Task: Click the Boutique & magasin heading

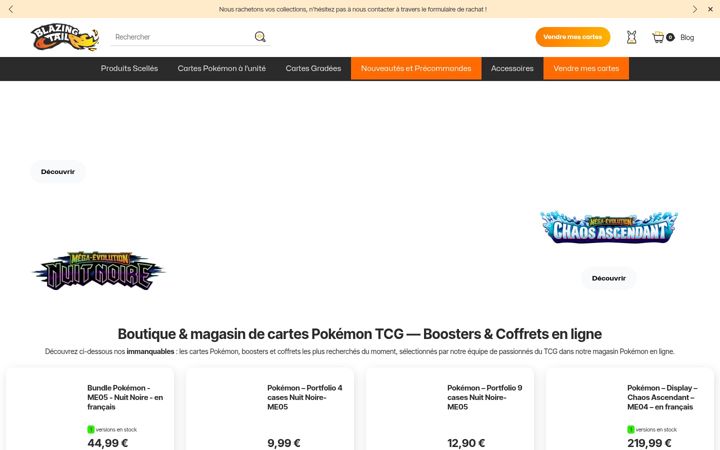Action: (x=360, y=334)
